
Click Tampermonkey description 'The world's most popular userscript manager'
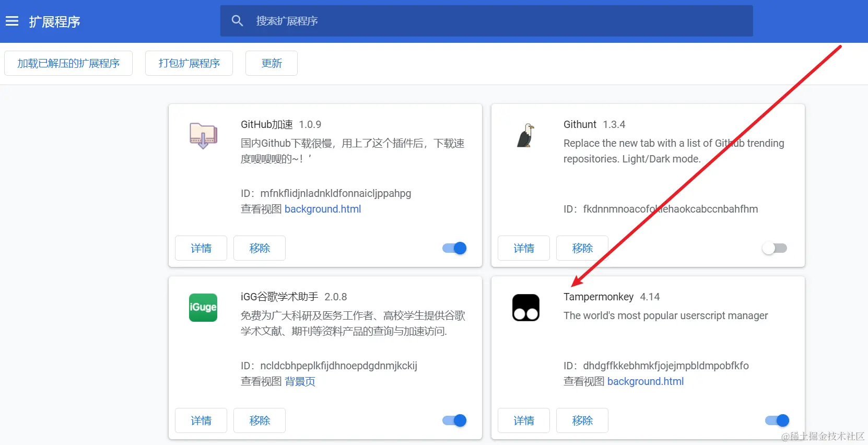click(x=666, y=315)
